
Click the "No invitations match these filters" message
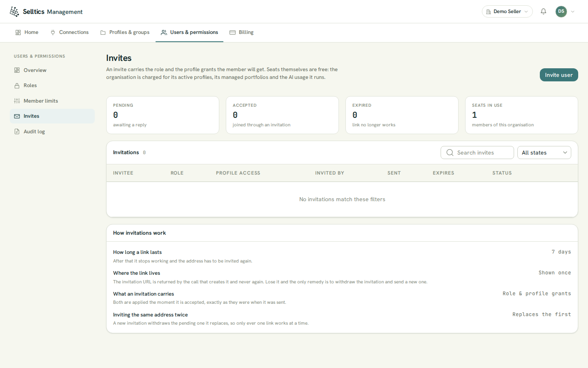(342, 200)
